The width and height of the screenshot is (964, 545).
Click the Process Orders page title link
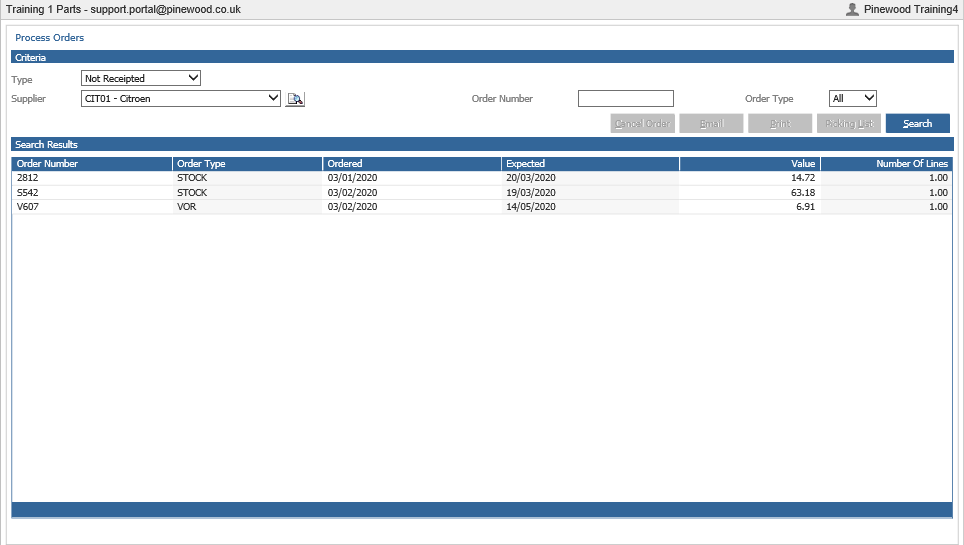pos(50,38)
